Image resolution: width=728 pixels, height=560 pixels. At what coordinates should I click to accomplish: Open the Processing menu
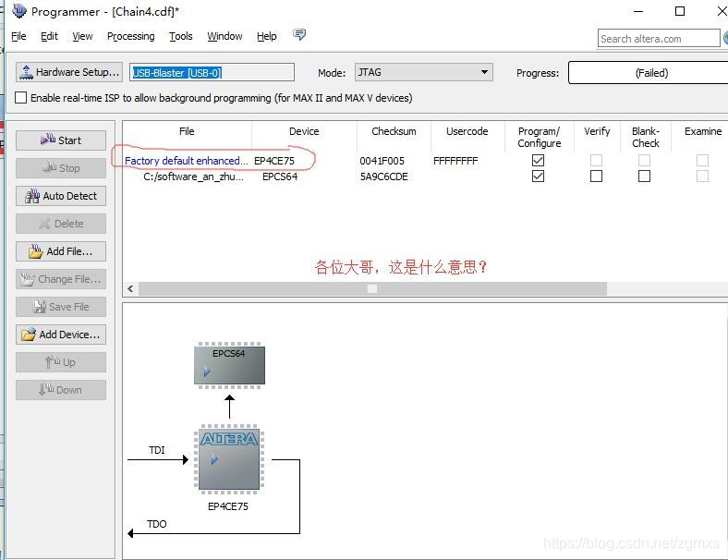(x=131, y=36)
